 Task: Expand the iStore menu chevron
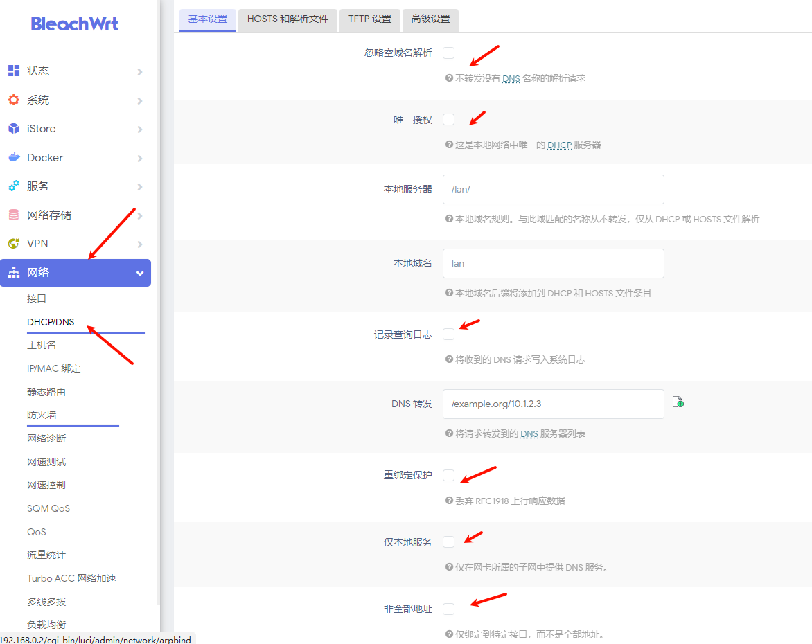point(140,129)
